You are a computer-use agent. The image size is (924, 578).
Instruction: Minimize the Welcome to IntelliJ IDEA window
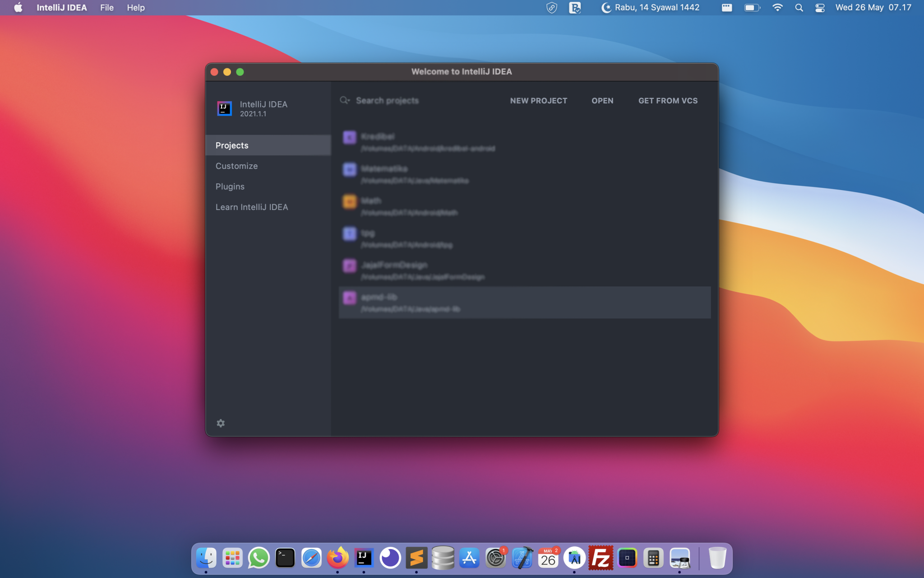coord(227,72)
